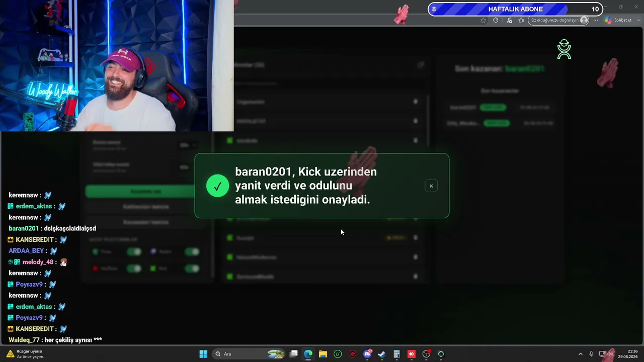Open Task View on the taskbar
This screenshot has width=644, height=362.
pyautogui.click(x=294, y=354)
